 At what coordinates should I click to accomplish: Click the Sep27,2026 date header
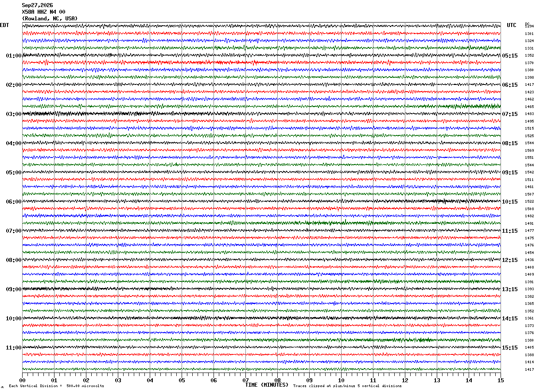click(37, 5)
